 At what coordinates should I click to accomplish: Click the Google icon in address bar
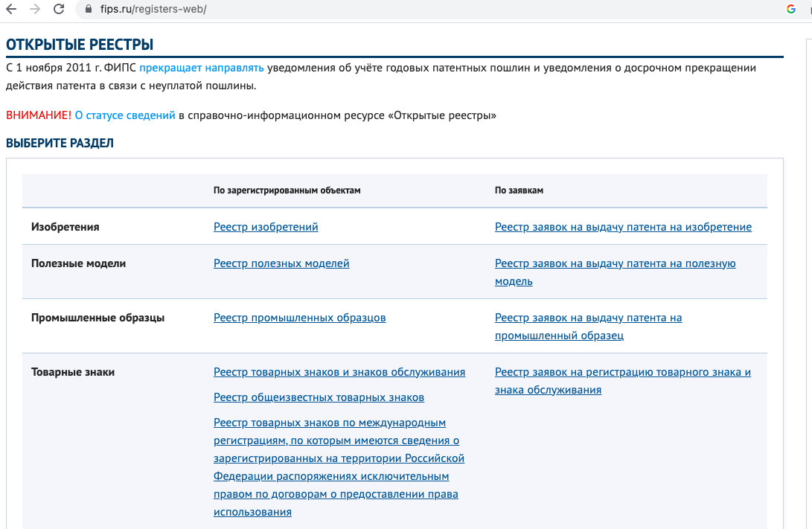(791, 10)
